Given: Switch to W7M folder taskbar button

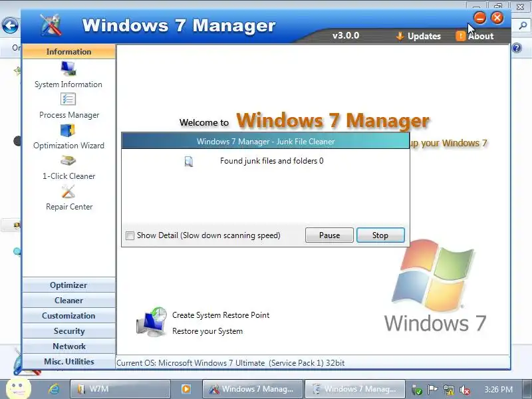Looking at the screenshot, I should click(120, 389).
